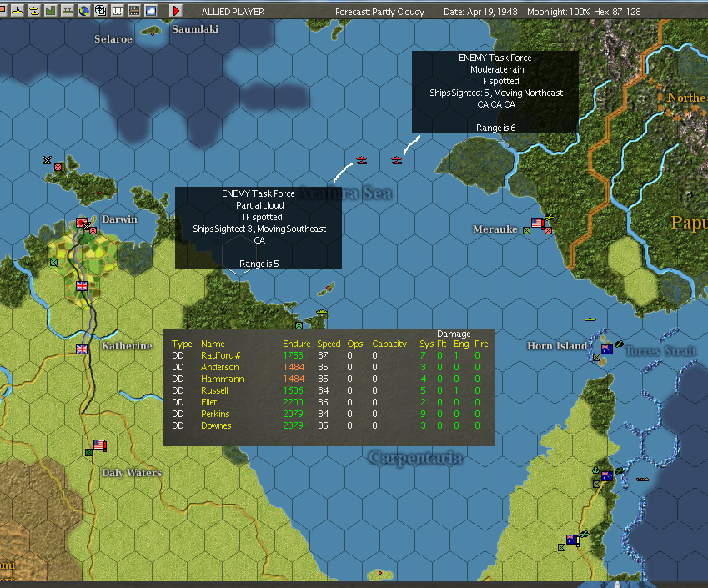708x588 pixels.
Task: Select the US flag at Merauke
Action: click(x=538, y=223)
